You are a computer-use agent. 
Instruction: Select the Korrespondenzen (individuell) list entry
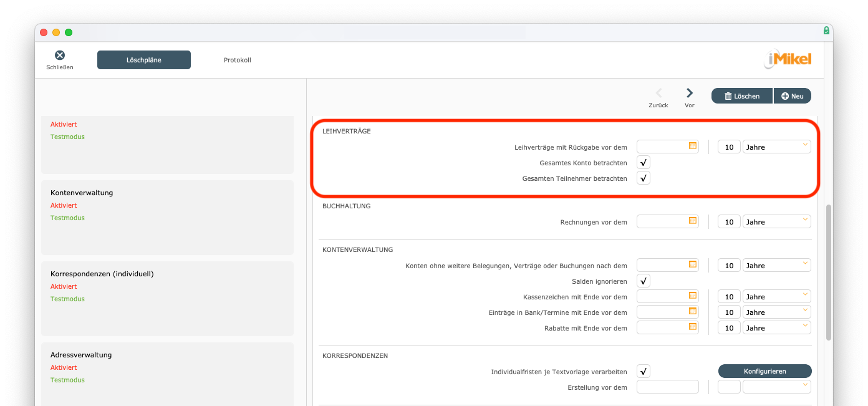point(167,298)
